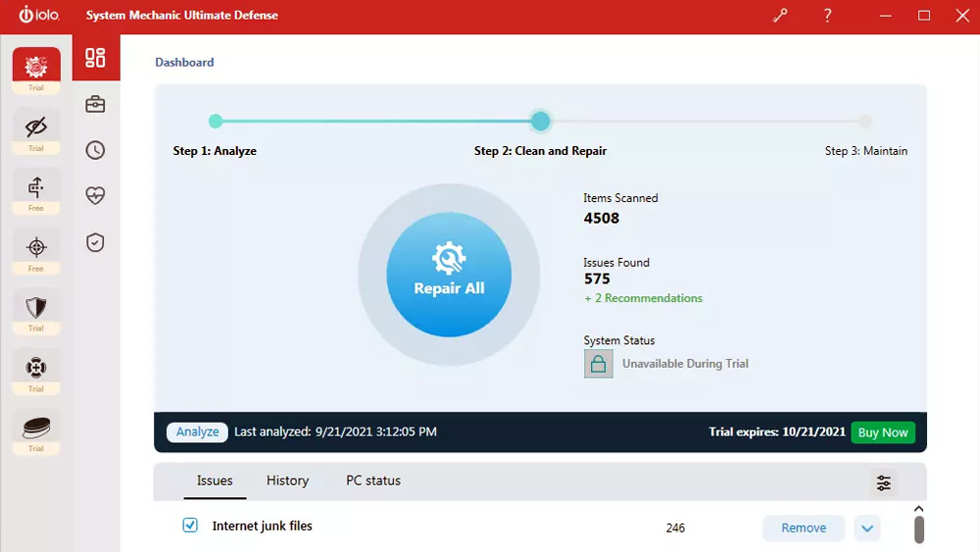Click the Step 2 Clean and Repair node

coord(541,122)
